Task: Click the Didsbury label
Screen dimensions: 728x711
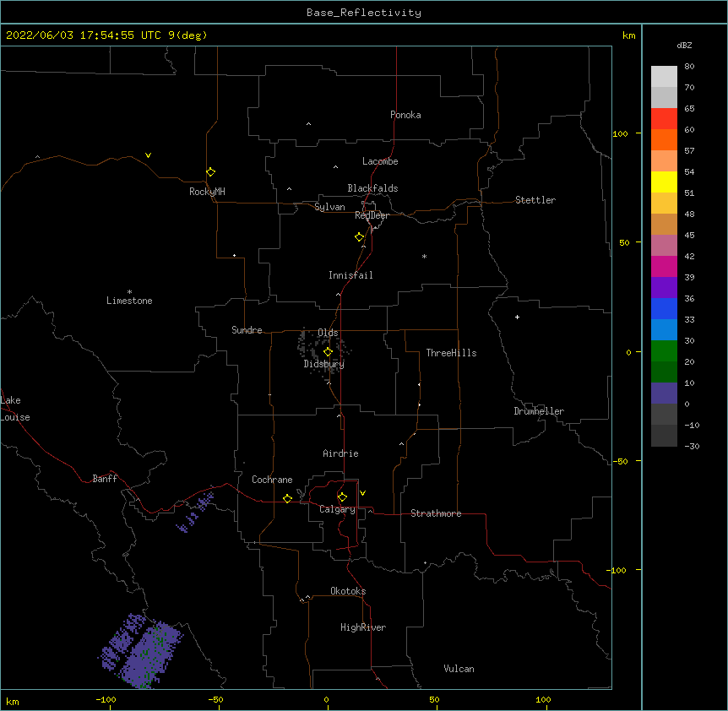Action: pyautogui.click(x=324, y=364)
